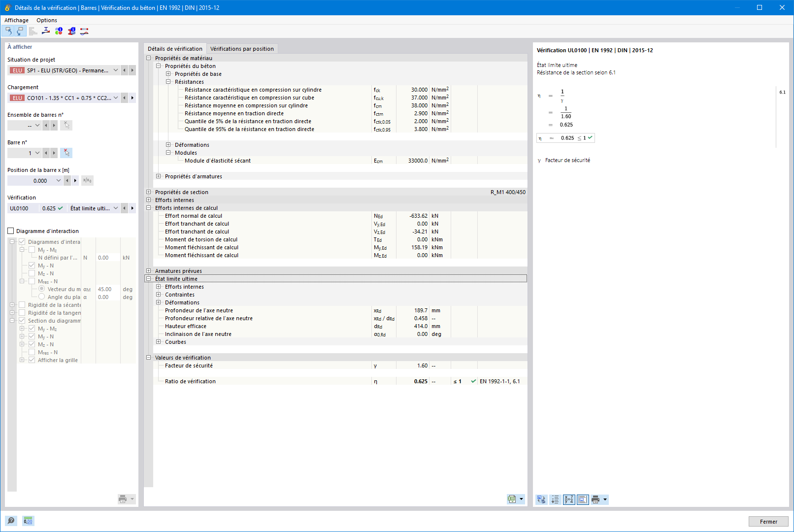Collapse the Résistances node
Viewport: 794px width, 532px height.
(168, 82)
